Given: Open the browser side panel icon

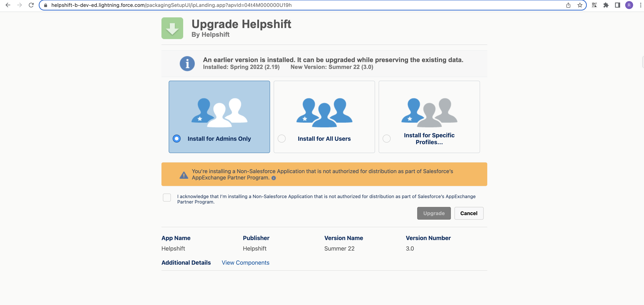Looking at the screenshot, I should pyautogui.click(x=617, y=5).
